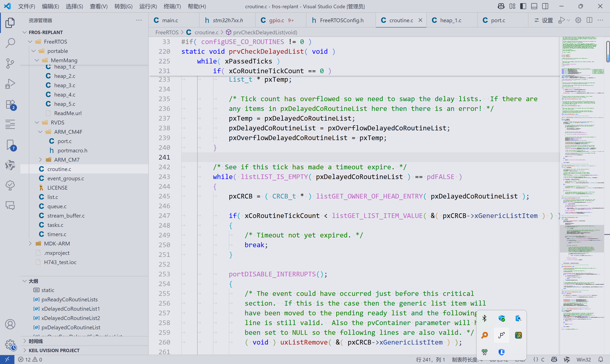Viewport: 610px width, 364px height.
Task: Open the Accounts icon in activity bar
Action: (10, 324)
